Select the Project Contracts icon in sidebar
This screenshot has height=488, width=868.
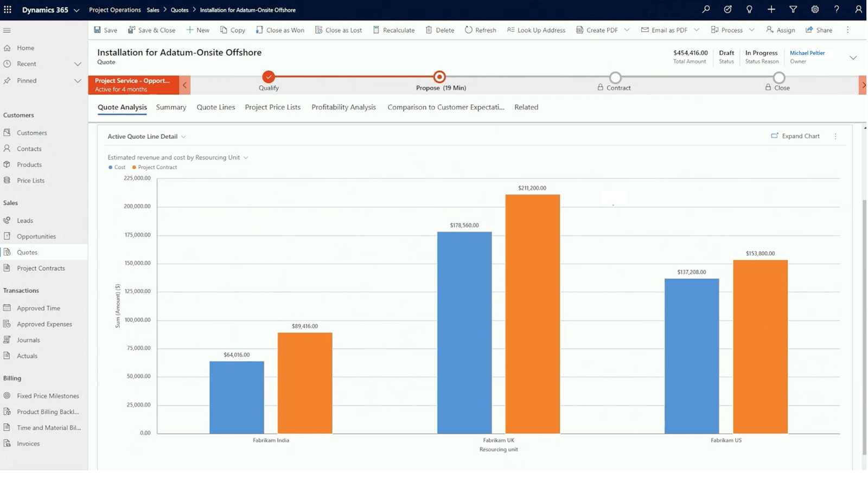[x=8, y=268]
